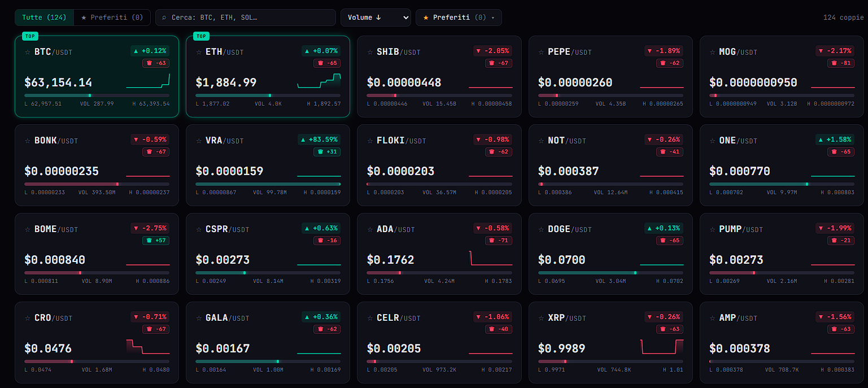Star the BOME/USDT card
The image size is (868, 388).
coord(28,229)
